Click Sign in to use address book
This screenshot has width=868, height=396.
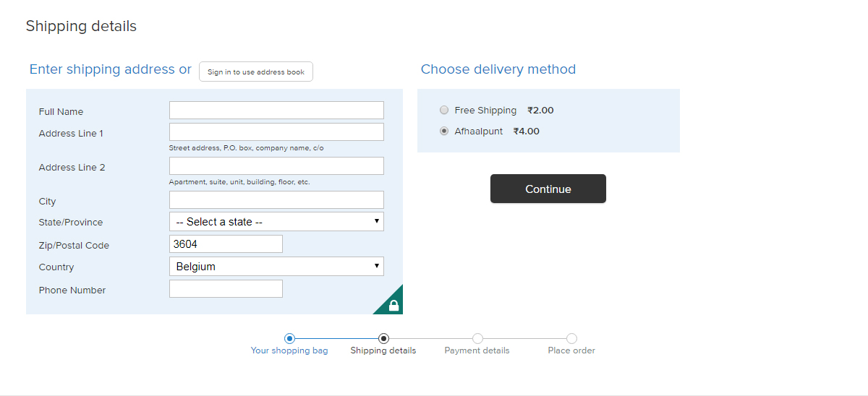(256, 72)
